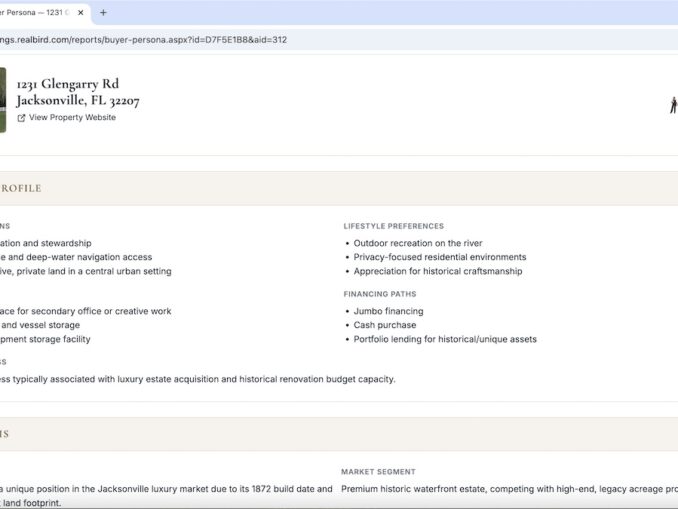Click 'Portfolio lending for historical/unique assets'
The width and height of the screenshot is (678, 509).
pyautogui.click(x=445, y=339)
